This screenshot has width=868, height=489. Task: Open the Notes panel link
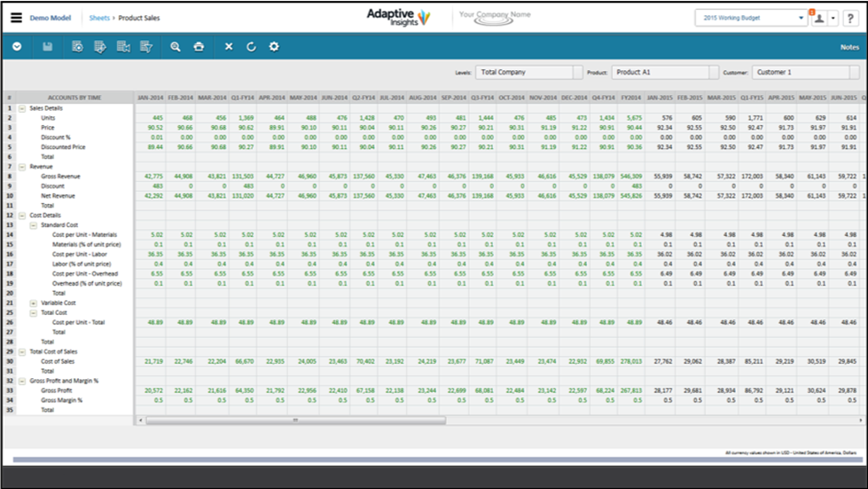pos(849,47)
